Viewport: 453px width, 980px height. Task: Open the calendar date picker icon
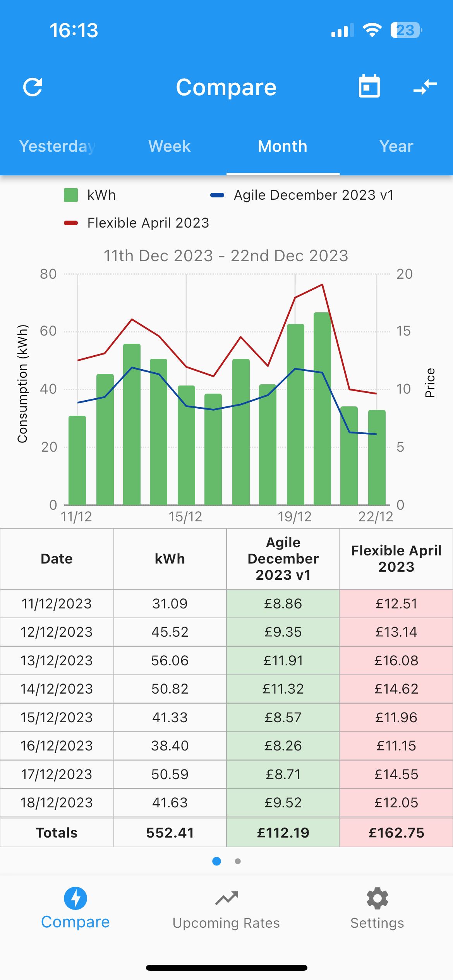coord(369,86)
